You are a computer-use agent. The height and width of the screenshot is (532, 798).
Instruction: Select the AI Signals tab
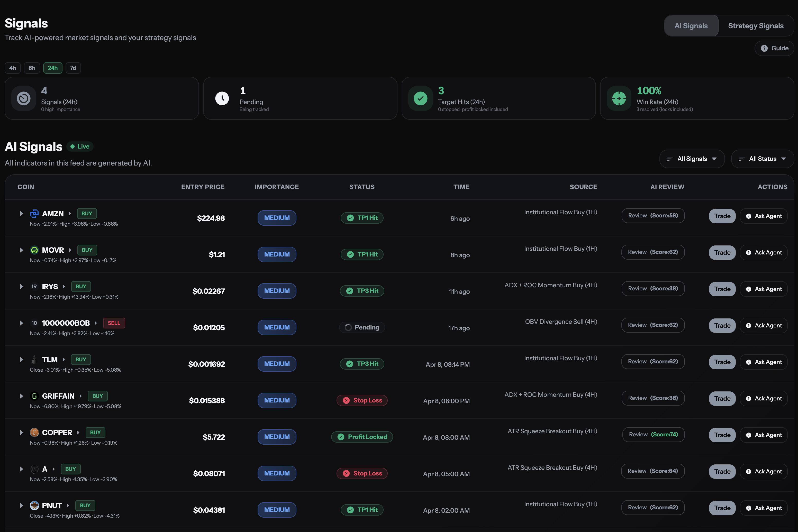click(x=691, y=25)
